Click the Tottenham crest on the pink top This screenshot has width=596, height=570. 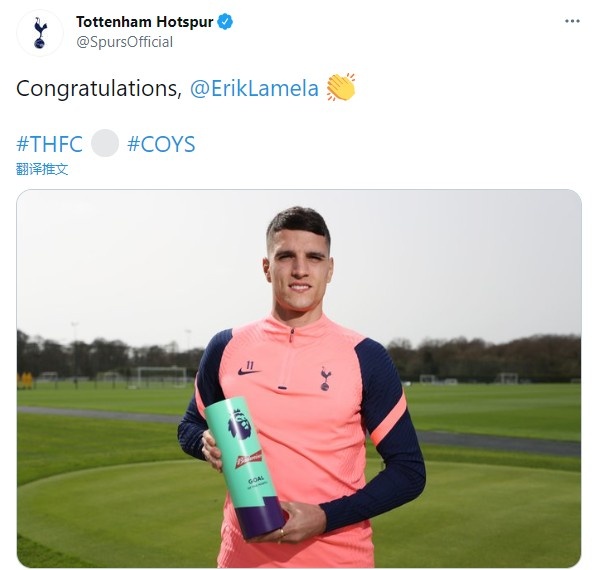coord(326,378)
